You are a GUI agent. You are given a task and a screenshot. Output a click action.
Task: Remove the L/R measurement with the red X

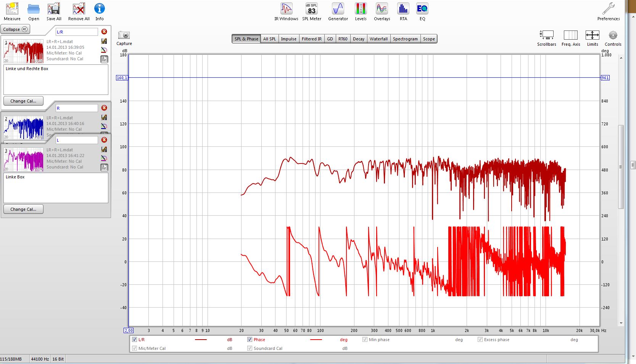[x=104, y=32]
